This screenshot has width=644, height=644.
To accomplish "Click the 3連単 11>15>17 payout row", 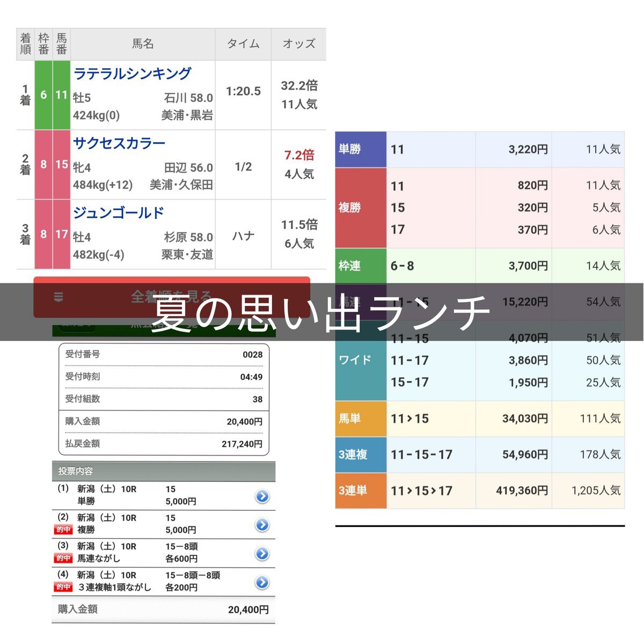I will point(483,491).
